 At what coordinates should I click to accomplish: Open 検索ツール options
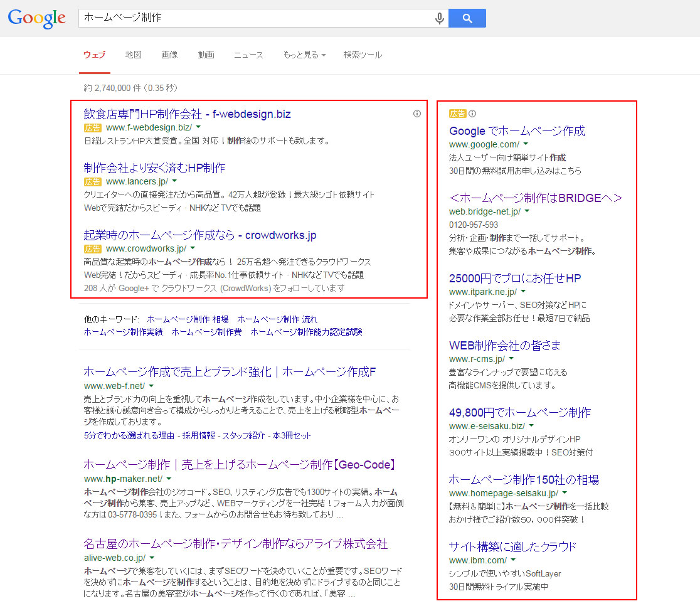pos(363,55)
